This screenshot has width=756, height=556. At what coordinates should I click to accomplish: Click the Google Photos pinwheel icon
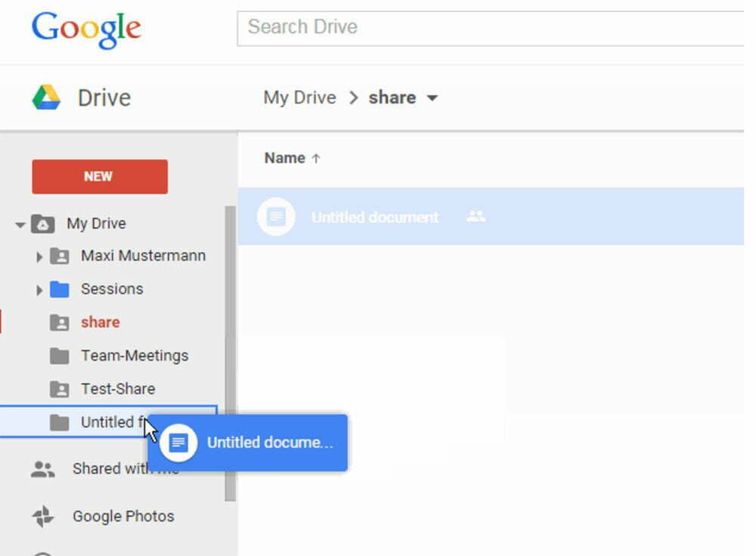(x=43, y=517)
